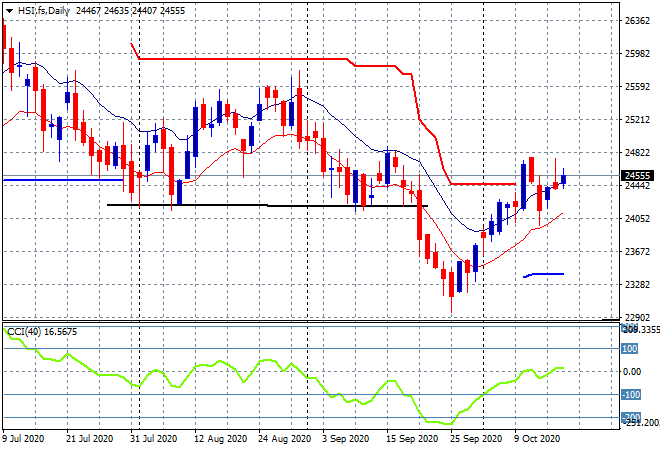Select the price axis label 24822
This screenshot has height=450, width=660.
(x=637, y=152)
